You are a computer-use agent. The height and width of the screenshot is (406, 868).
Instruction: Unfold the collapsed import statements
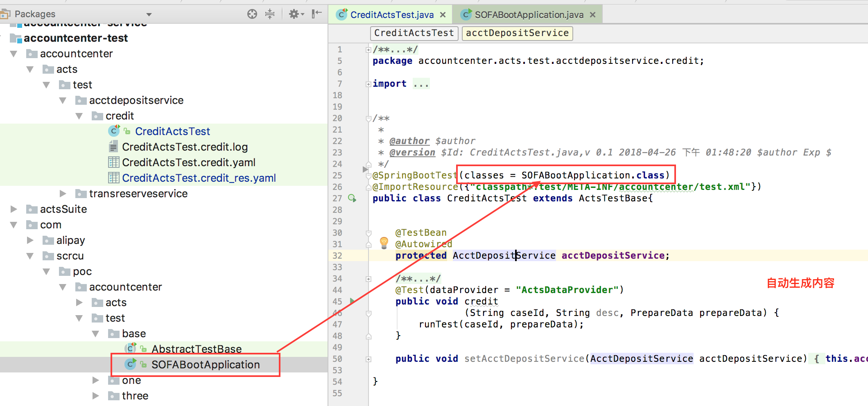click(368, 84)
